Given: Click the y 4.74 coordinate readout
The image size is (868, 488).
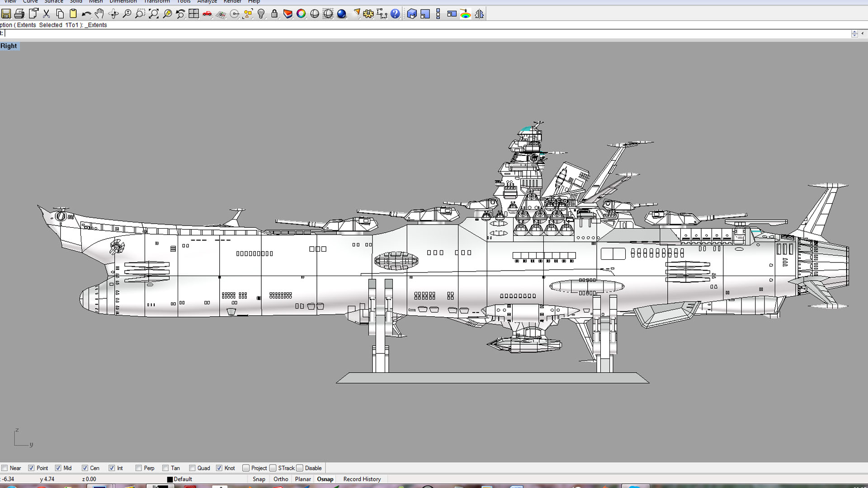Looking at the screenshot, I should pos(47,479).
